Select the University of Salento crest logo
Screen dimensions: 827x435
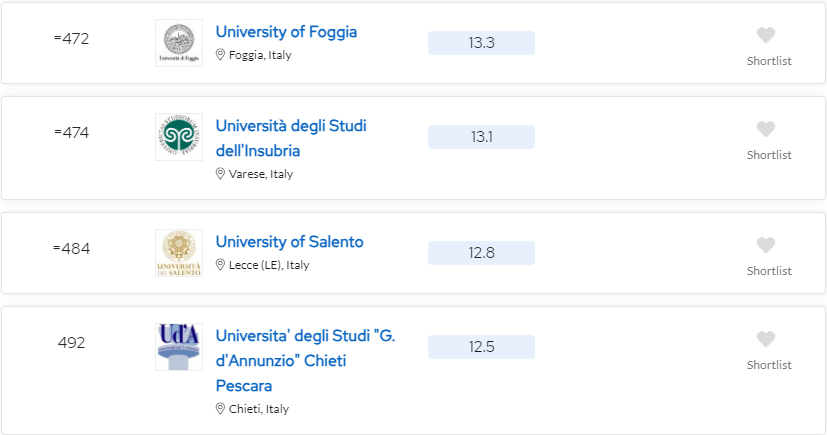pyautogui.click(x=179, y=253)
